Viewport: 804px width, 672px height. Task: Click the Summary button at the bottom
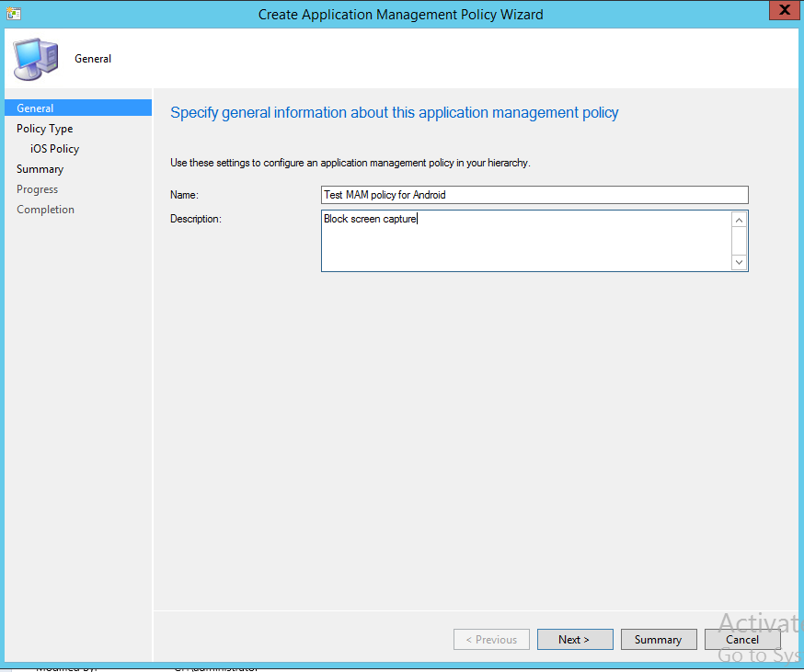(x=659, y=639)
